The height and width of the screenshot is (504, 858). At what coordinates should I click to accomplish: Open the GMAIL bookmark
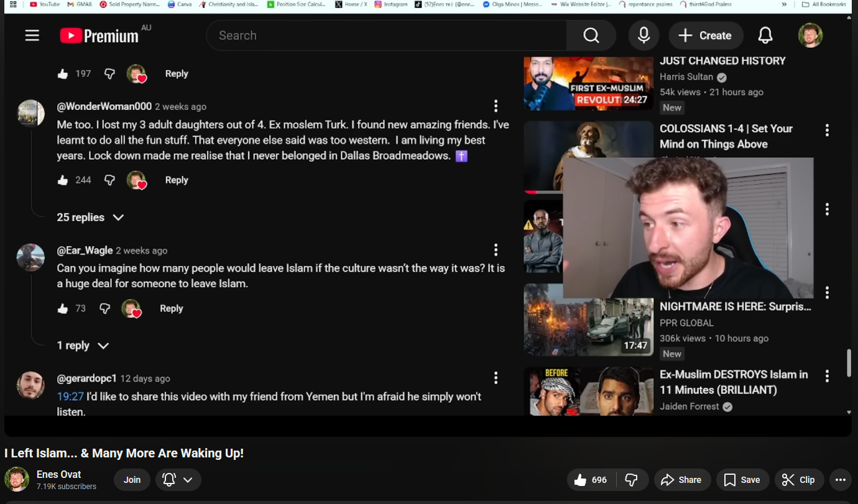80,4
